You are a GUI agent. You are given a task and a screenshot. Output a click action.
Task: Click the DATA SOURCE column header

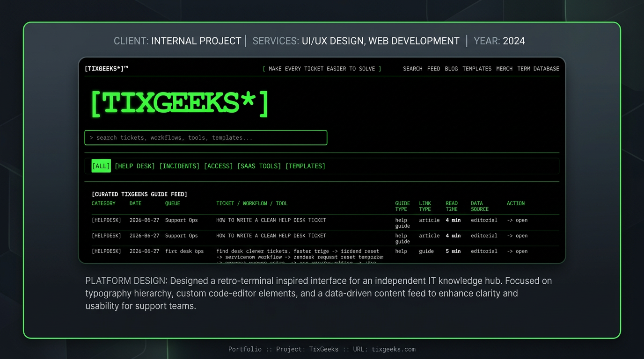point(480,206)
